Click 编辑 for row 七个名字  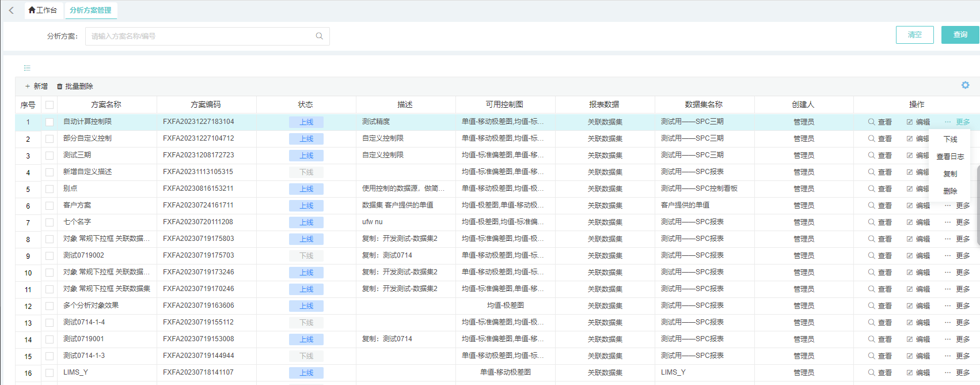pos(918,222)
